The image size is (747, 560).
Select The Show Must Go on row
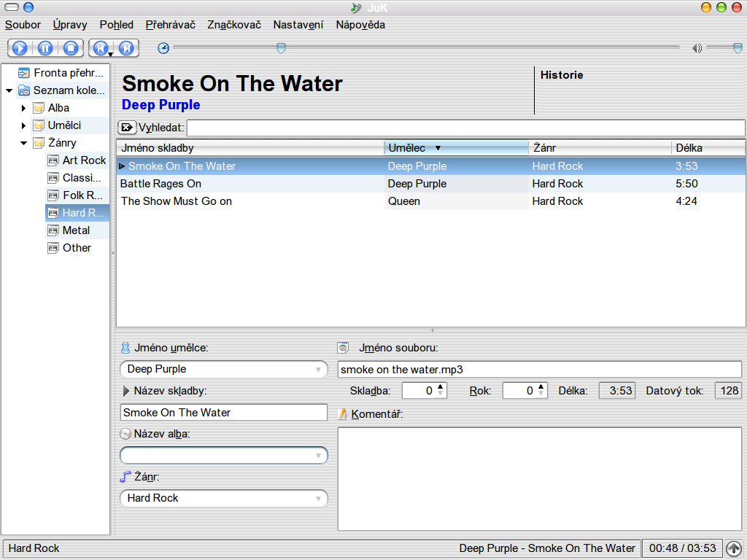tap(431, 201)
